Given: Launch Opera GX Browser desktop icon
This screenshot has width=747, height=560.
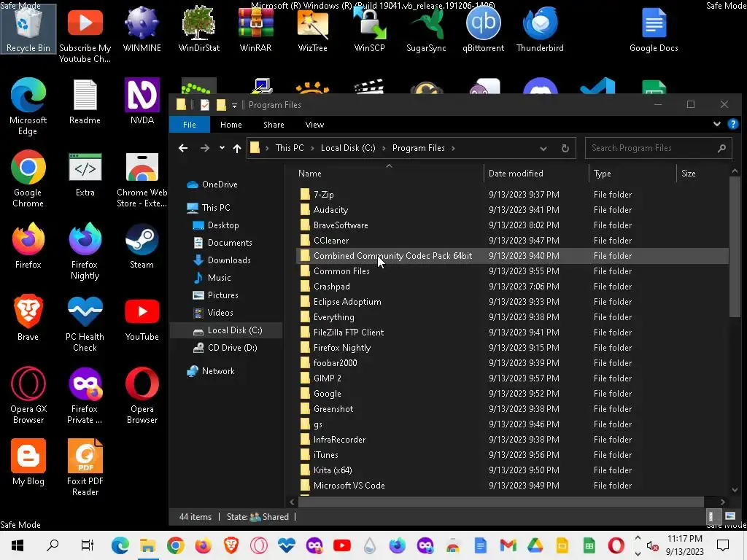Looking at the screenshot, I should pyautogui.click(x=28, y=394).
